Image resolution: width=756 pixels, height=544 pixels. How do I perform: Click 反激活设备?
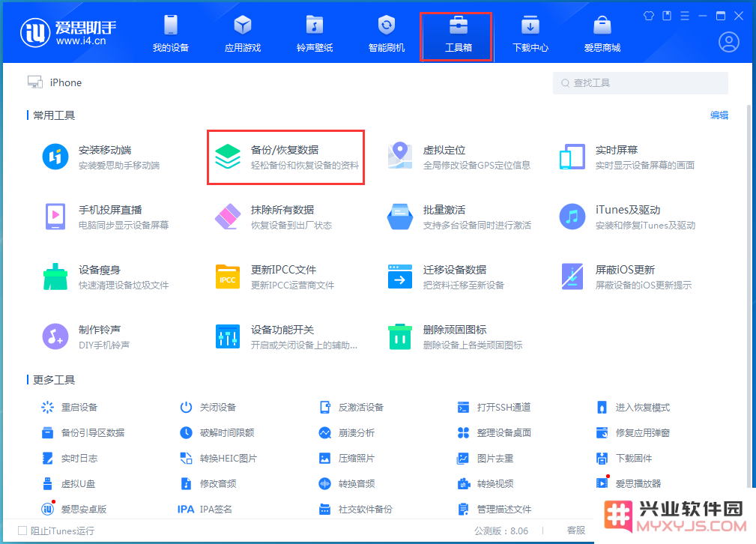coord(351,408)
